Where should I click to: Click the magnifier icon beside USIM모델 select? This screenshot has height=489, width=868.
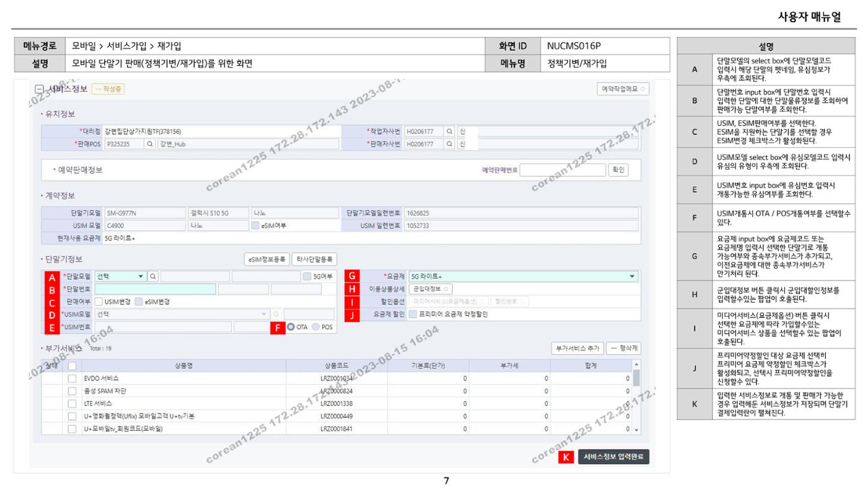click(277, 314)
